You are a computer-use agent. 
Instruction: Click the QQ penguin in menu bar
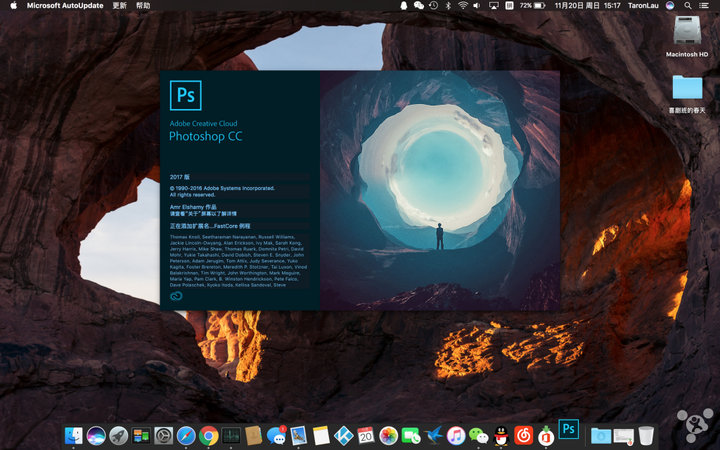coord(404,6)
